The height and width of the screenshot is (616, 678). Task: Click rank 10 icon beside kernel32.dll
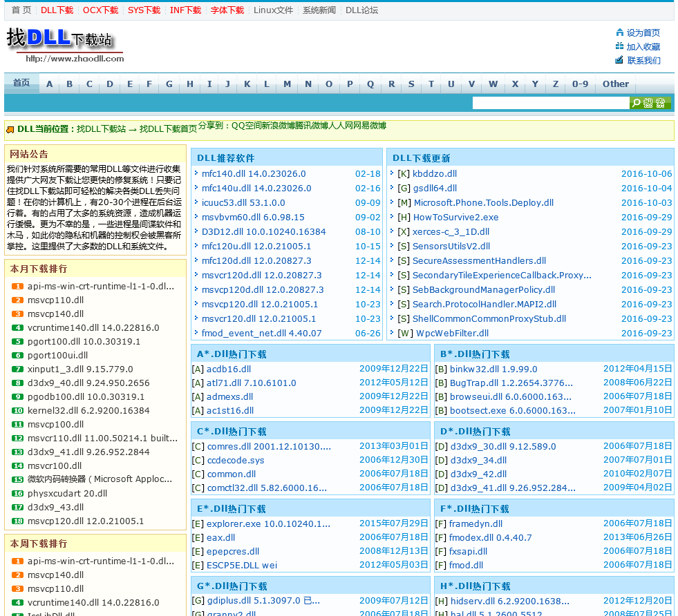tap(17, 410)
